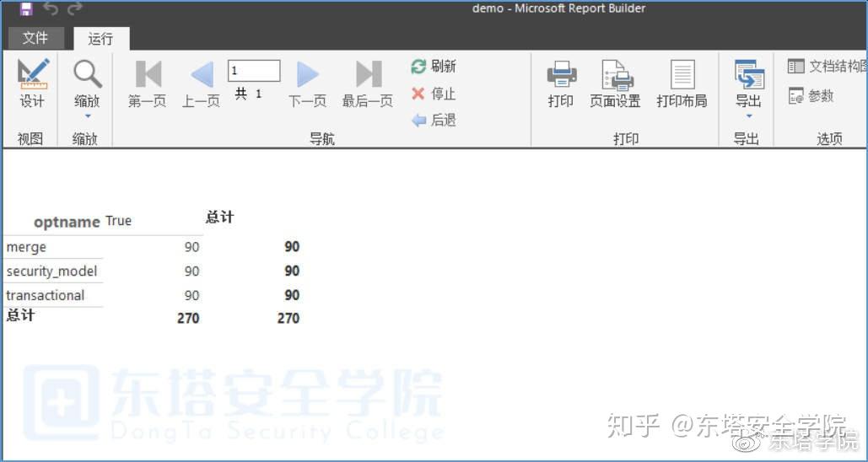
Task: Click merge row's True value 90
Action: click(191, 247)
